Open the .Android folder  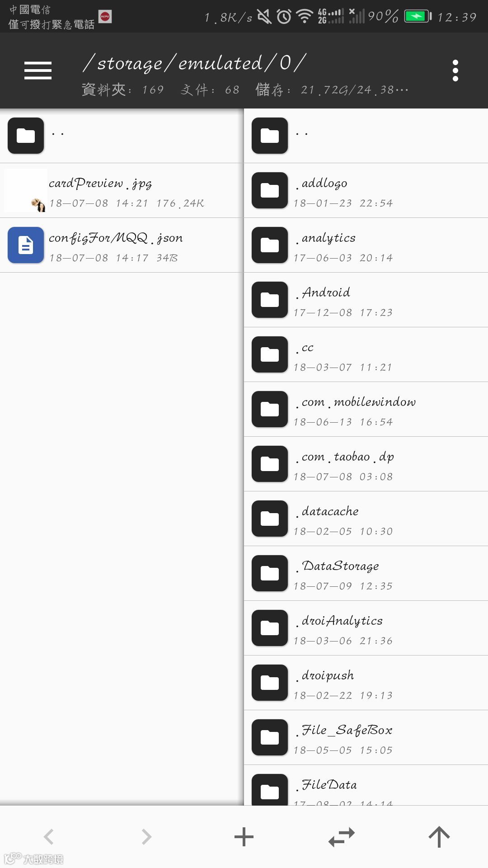(x=366, y=300)
